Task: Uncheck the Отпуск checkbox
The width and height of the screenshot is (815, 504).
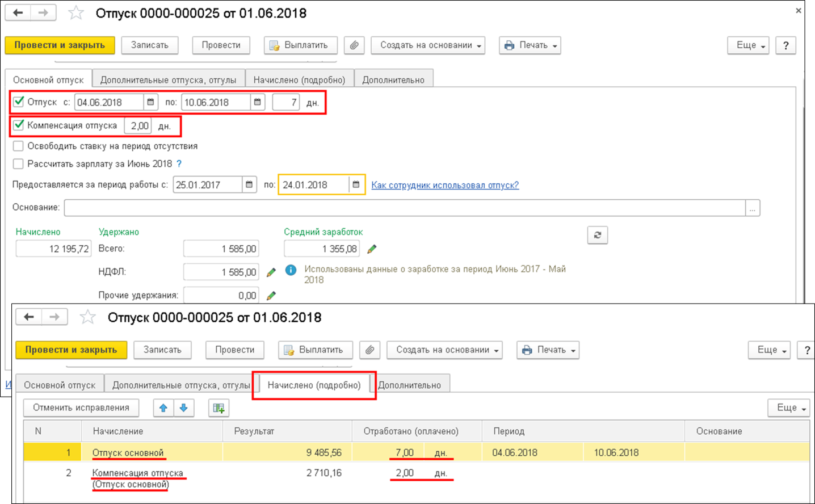Action: [x=19, y=102]
